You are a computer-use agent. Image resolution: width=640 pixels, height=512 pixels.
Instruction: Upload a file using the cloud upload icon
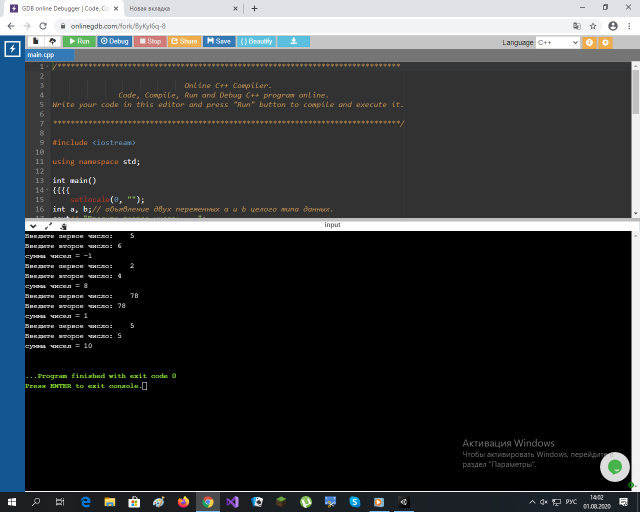[53, 41]
